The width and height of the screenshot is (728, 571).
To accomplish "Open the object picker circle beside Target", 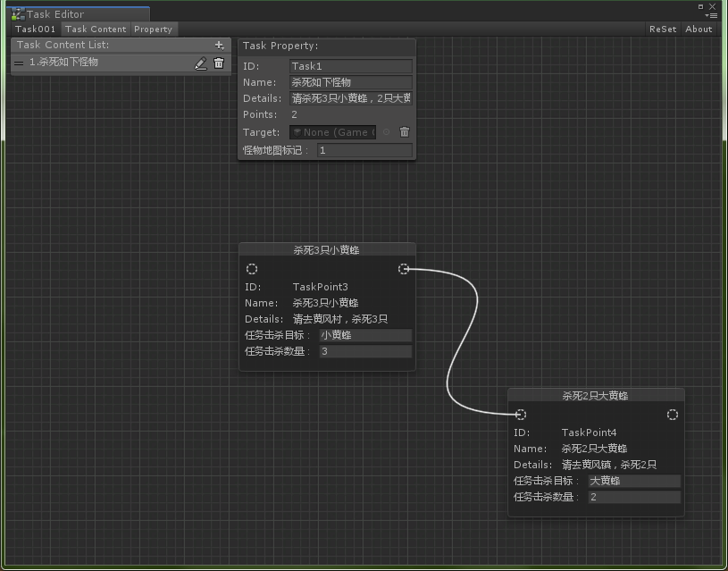I will pos(386,131).
